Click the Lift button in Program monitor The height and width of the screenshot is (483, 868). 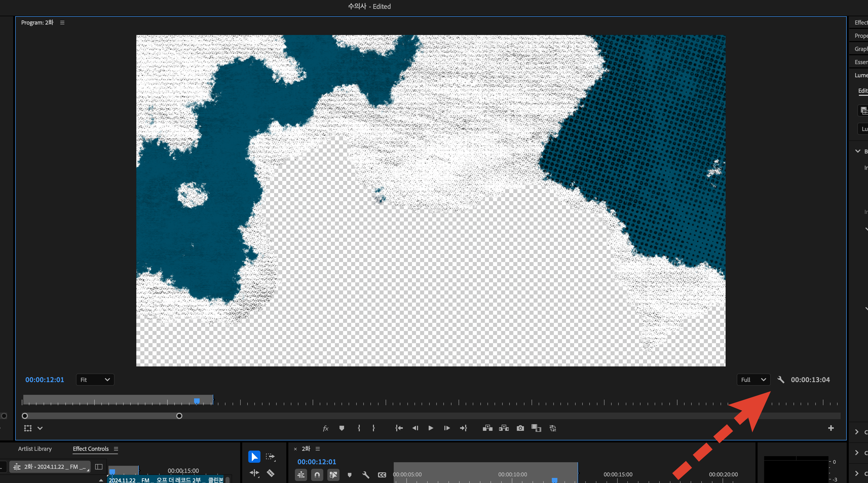pos(487,428)
